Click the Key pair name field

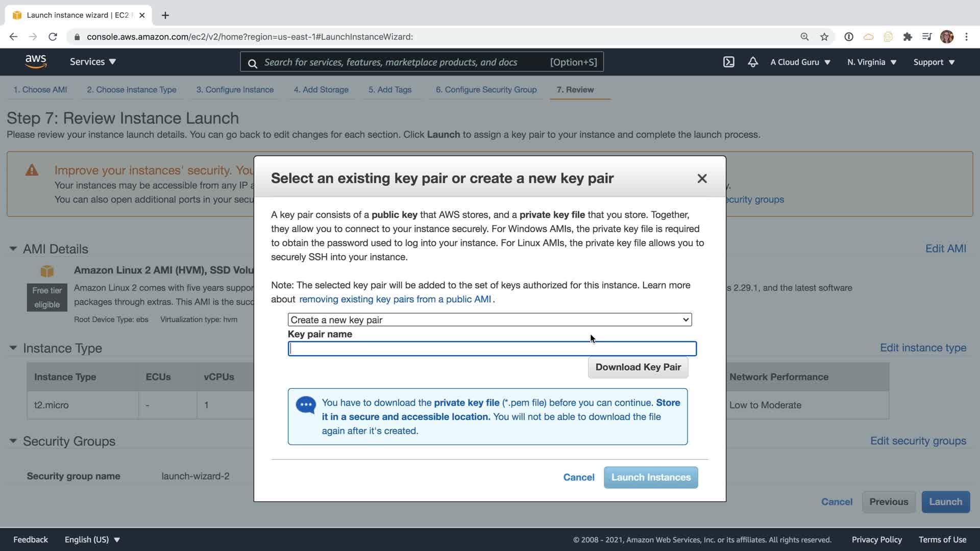click(492, 349)
